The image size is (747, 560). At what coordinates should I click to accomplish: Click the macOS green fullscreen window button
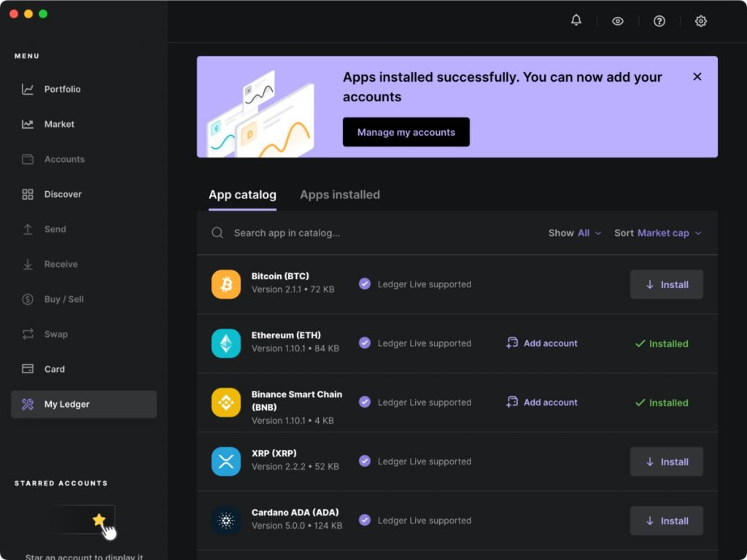pyautogui.click(x=43, y=14)
